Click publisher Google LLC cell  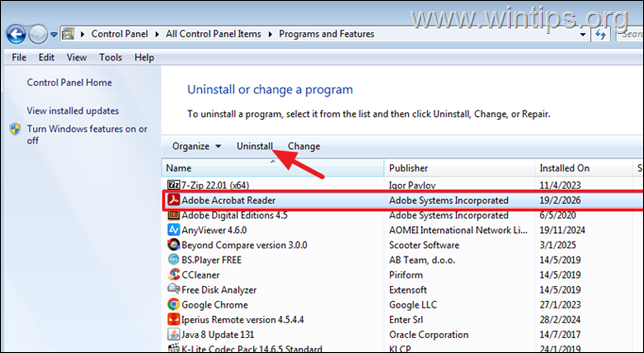pyautogui.click(x=413, y=305)
